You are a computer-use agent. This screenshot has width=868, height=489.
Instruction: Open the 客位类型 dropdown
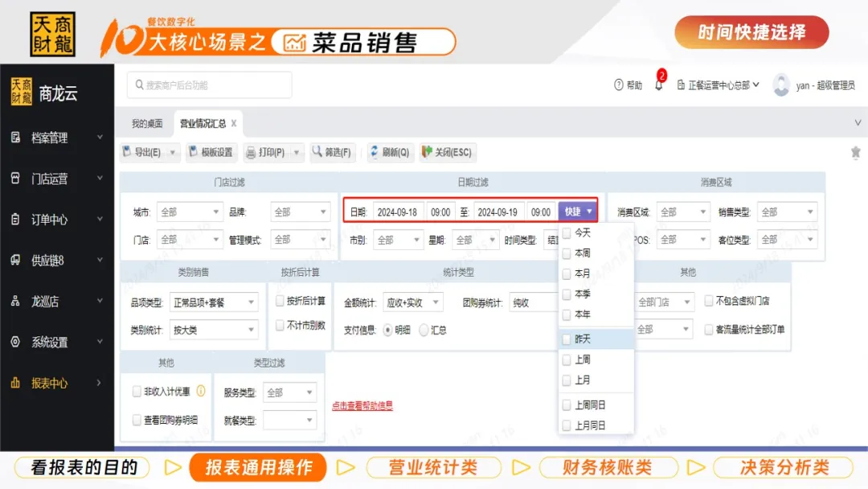point(787,240)
